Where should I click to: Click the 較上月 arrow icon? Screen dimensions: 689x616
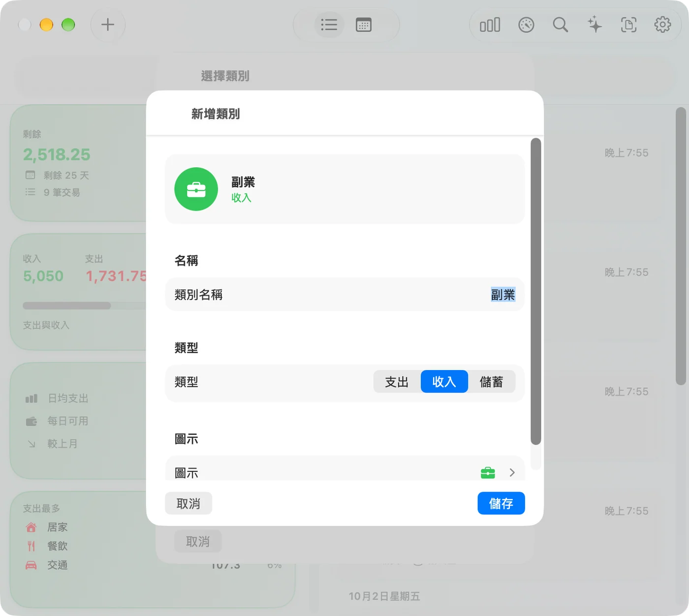(31, 444)
